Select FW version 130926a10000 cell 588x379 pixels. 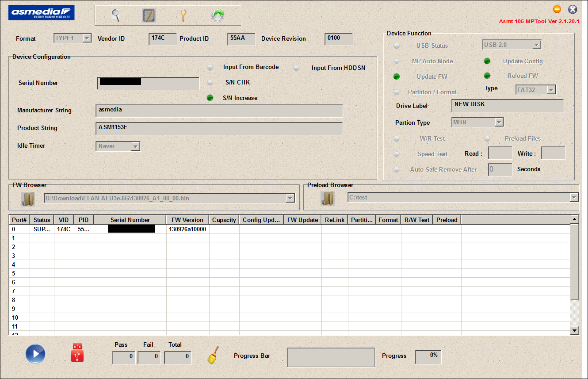tap(187, 229)
